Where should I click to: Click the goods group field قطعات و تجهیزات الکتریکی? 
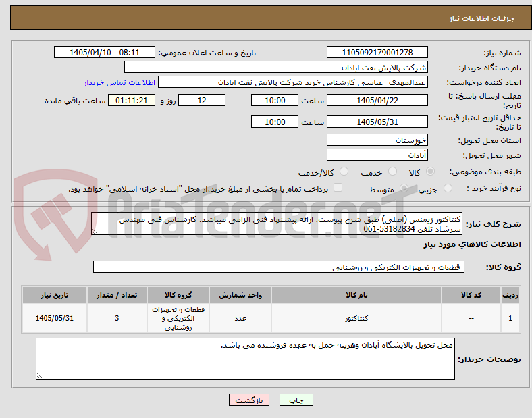tap(279, 267)
